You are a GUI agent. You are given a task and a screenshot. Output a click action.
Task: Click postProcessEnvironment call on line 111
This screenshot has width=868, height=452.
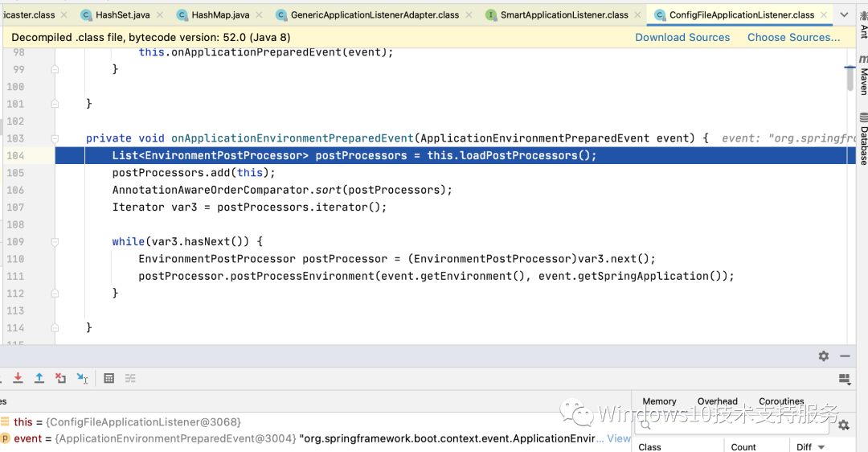pos(302,276)
